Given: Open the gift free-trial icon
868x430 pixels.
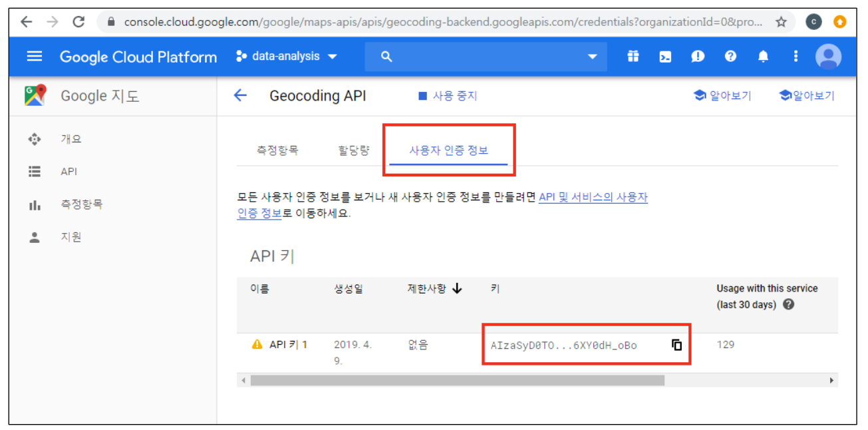Looking at the screenshot, I should tap(633, 57).
